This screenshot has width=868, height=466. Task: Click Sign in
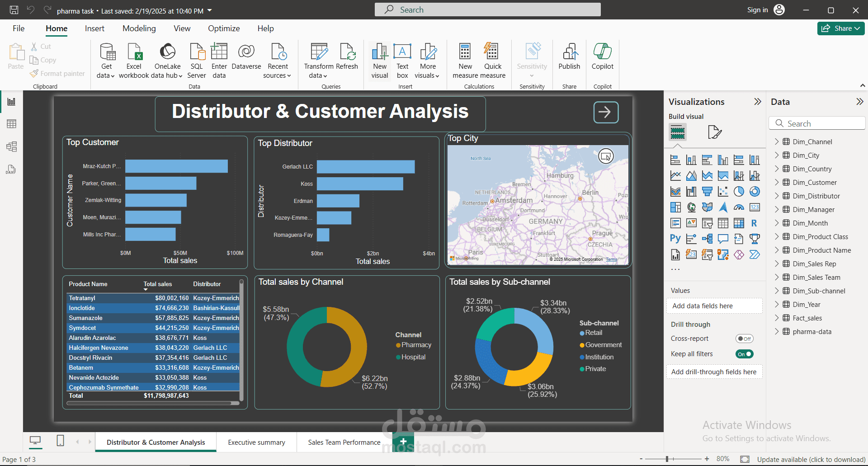pyautogui.click(x=757, y=10)
